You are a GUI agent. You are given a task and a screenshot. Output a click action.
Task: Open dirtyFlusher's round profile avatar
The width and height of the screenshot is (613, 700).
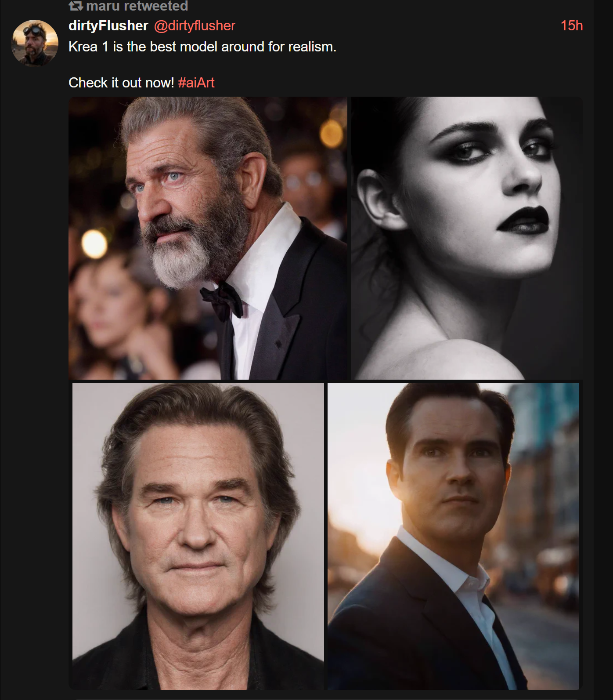coord(35,44)
